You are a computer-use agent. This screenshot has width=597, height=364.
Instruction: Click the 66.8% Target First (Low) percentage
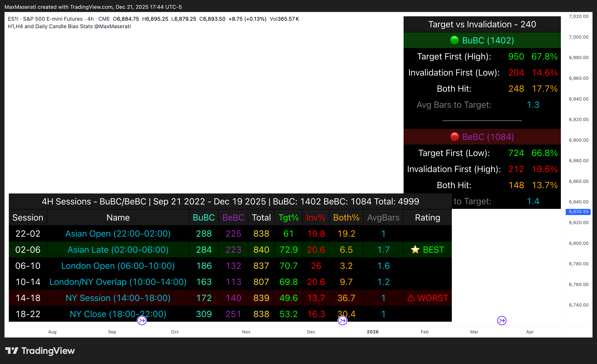544,153
